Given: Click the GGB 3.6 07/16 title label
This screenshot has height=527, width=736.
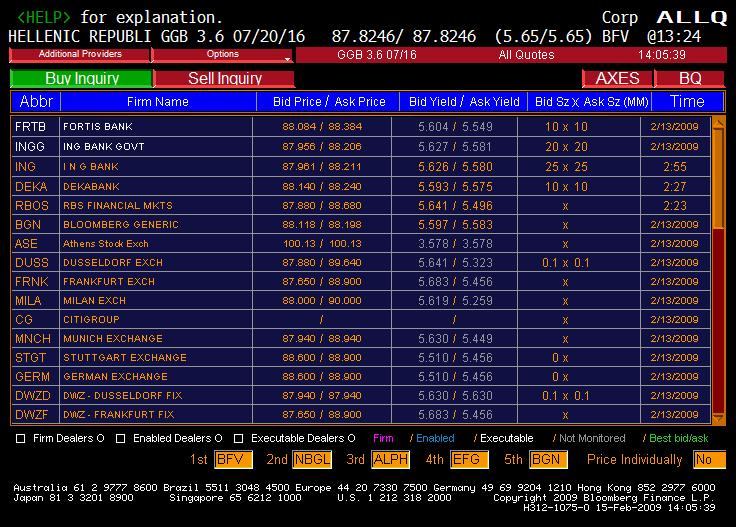Looking at the screenshot, I should (x=377, y=55).
